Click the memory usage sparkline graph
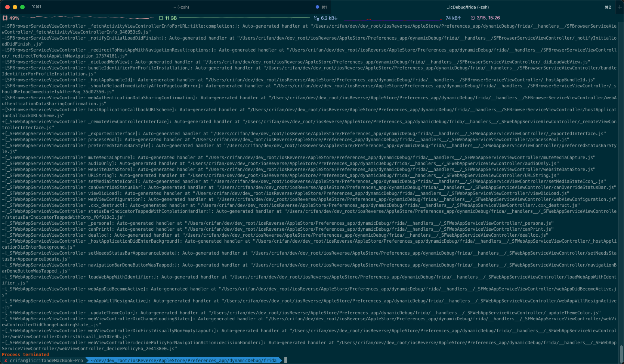624x364 pixels. point(244,18)
